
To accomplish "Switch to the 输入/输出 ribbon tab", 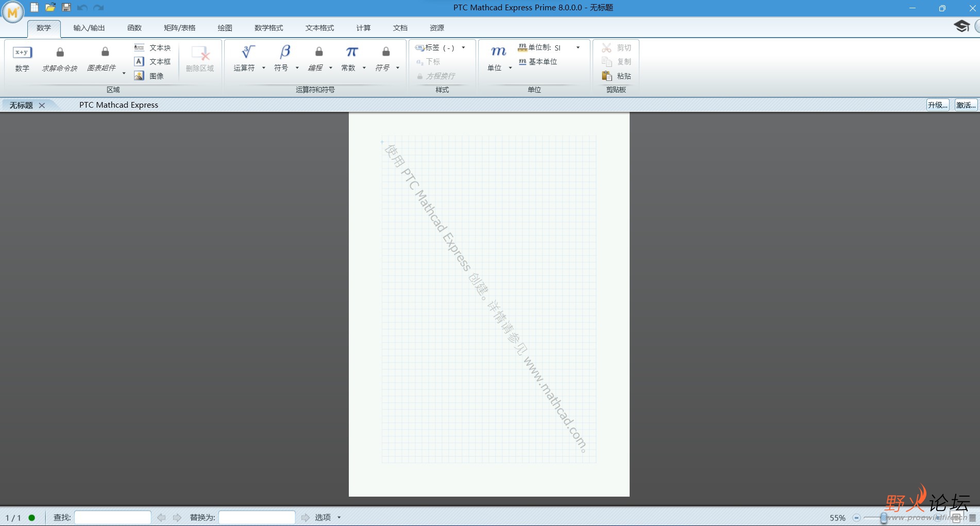I will point(89,28).
